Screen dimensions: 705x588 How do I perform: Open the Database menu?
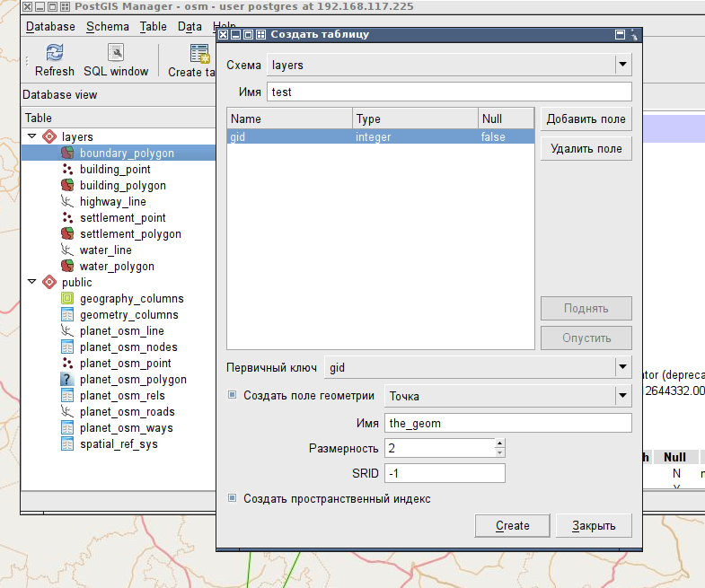click(x=50, y=27)
